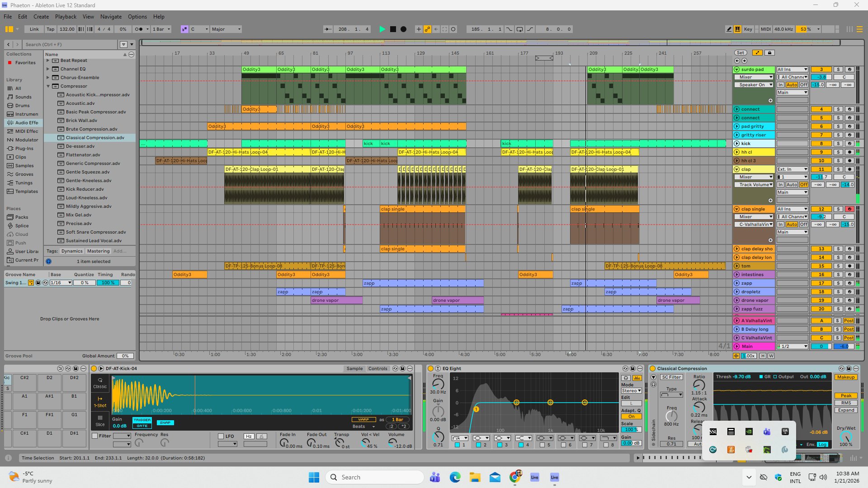Screen dimensions: 868x488
Task: Expand the Channel EQ folder
Action: point(48,69)
